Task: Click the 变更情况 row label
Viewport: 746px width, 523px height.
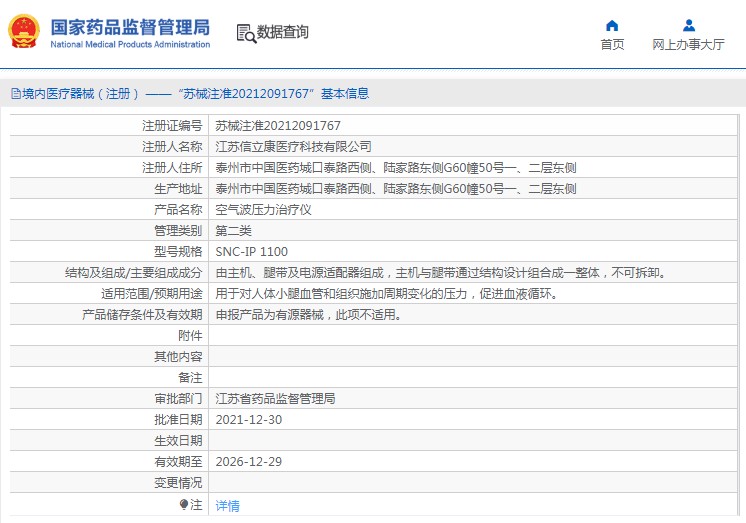Action: pyautogui.click(x=178, y=483)
